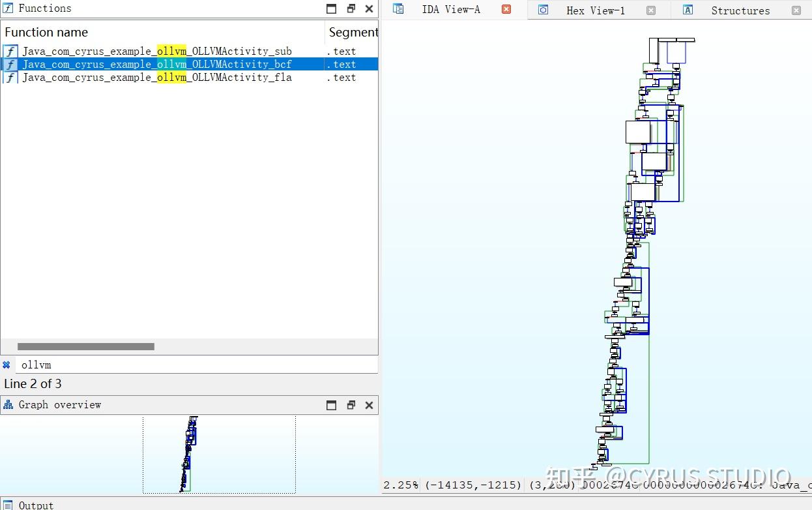Select the OLLVMActivity_sub function row
This screenshot has height=510, width=812.
click(156, 52)
